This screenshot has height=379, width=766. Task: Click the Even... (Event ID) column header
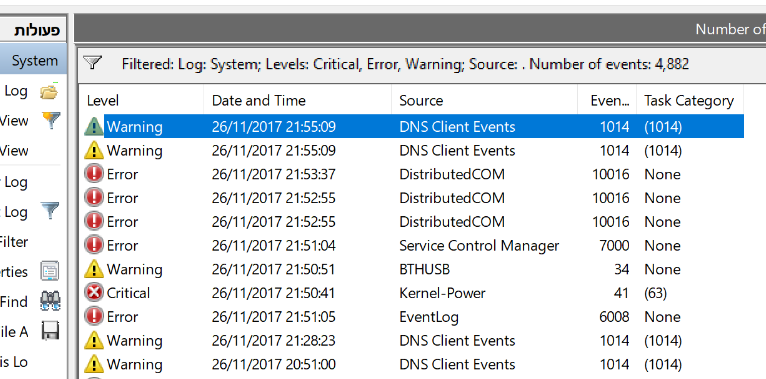607,101
